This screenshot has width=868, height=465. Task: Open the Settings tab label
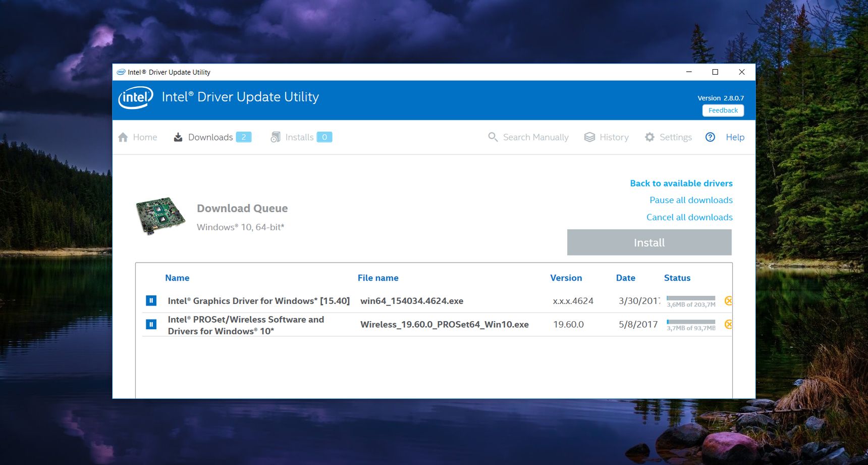[676, 137]
